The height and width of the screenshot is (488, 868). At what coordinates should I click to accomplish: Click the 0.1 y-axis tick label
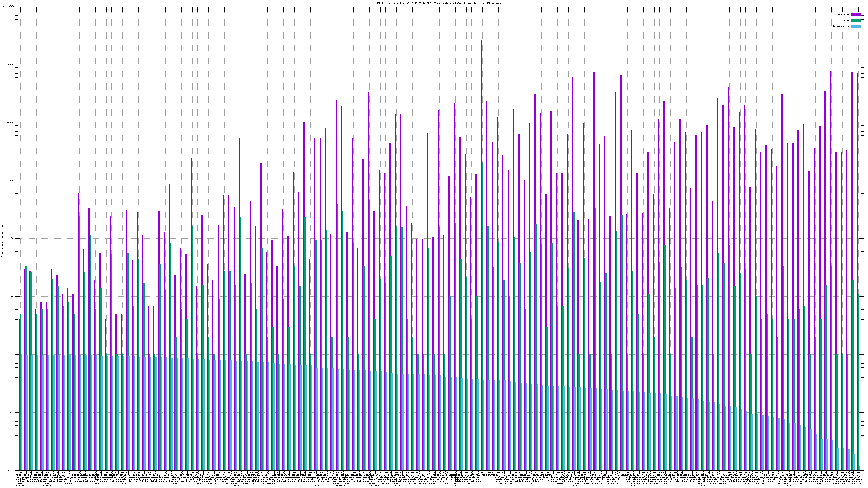point(11,413)
